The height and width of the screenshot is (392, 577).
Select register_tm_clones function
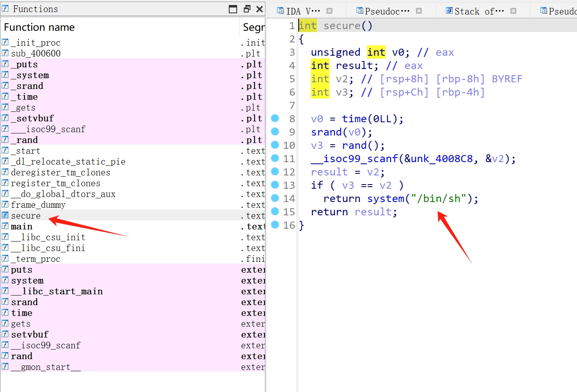pos(133,183)
